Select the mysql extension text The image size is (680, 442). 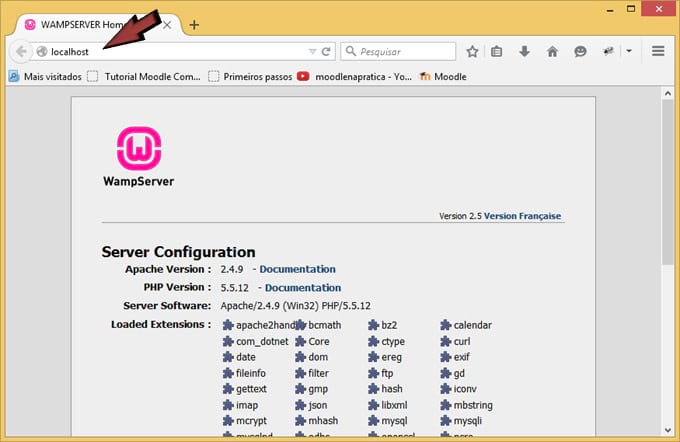point(394,421)
